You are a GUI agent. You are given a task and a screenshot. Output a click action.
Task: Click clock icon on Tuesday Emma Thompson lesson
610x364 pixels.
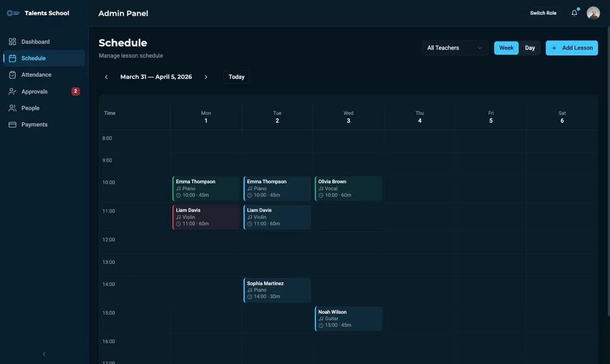tap(250, 195)
